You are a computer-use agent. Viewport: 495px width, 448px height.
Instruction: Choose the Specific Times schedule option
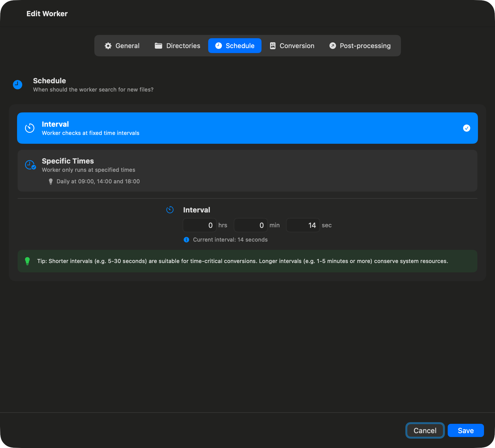click(x=248, y=171)
